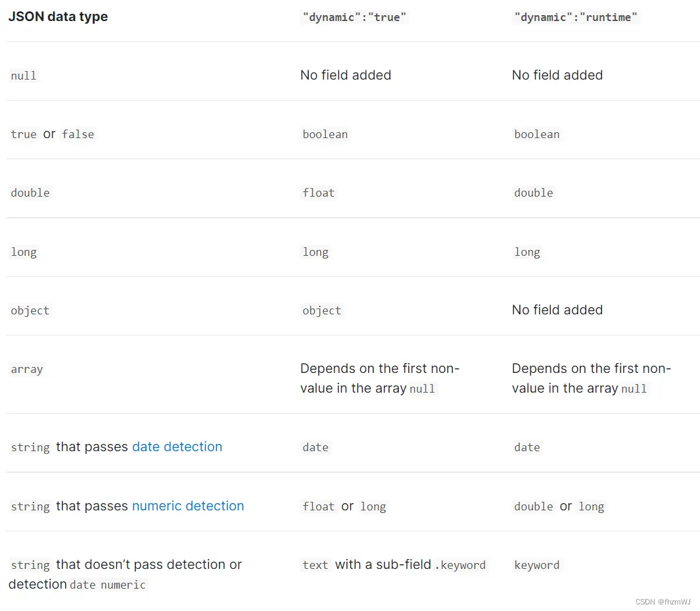The width and height of the screenshot is (700, 611).
Task: Click boolean in the dynamic runtime column
Action: tap(537, 134)
